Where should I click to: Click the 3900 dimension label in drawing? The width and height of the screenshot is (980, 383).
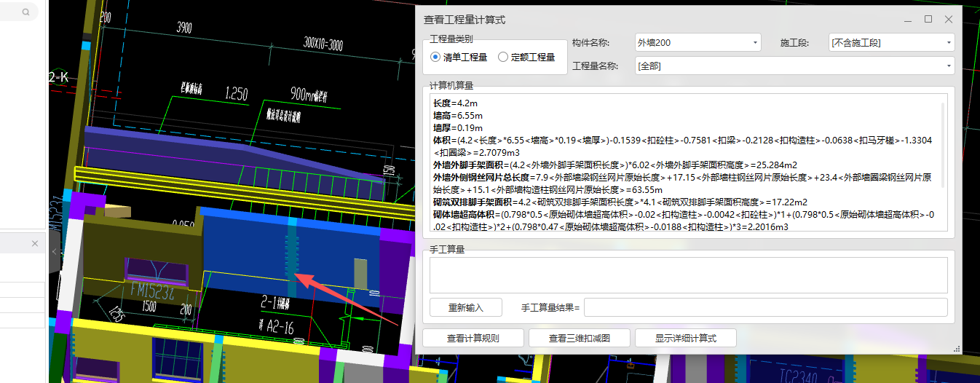[x=184, y=28]
